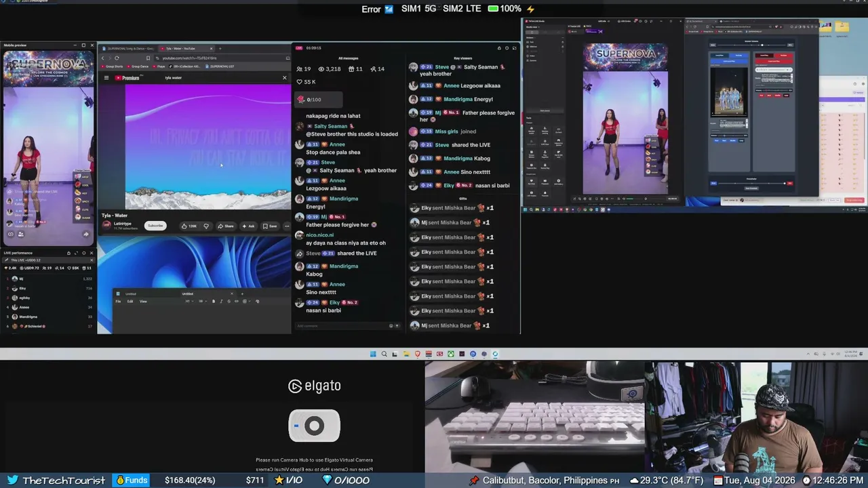The width and height of the screenshot is (868, 488).
Task: Open Salty Seaman's name in All messages
Action: tap(330, 126)
